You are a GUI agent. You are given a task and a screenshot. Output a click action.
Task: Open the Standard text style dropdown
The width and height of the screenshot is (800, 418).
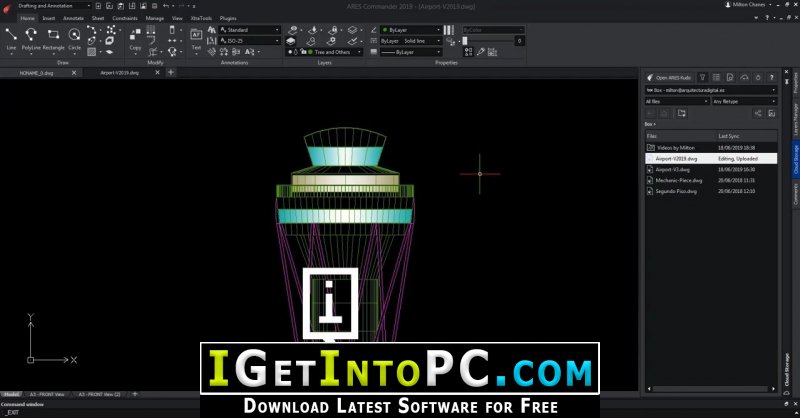(250, 30)
